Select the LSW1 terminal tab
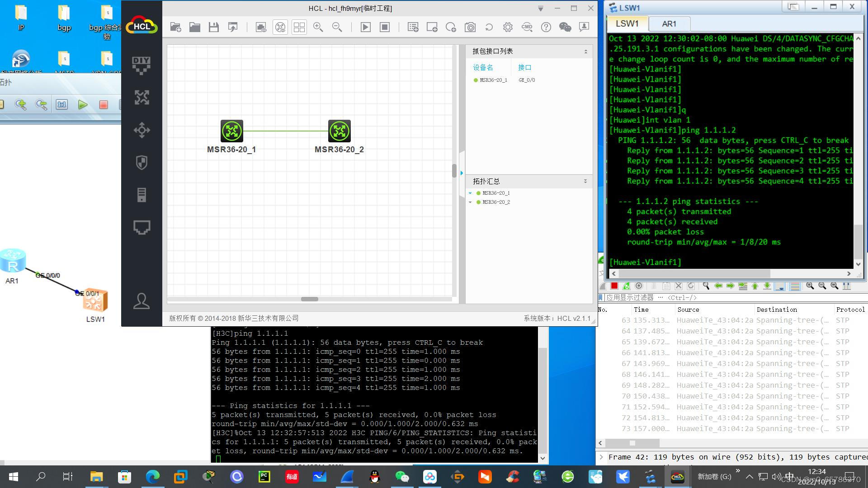The image size is (868, 488). [627, 23]
